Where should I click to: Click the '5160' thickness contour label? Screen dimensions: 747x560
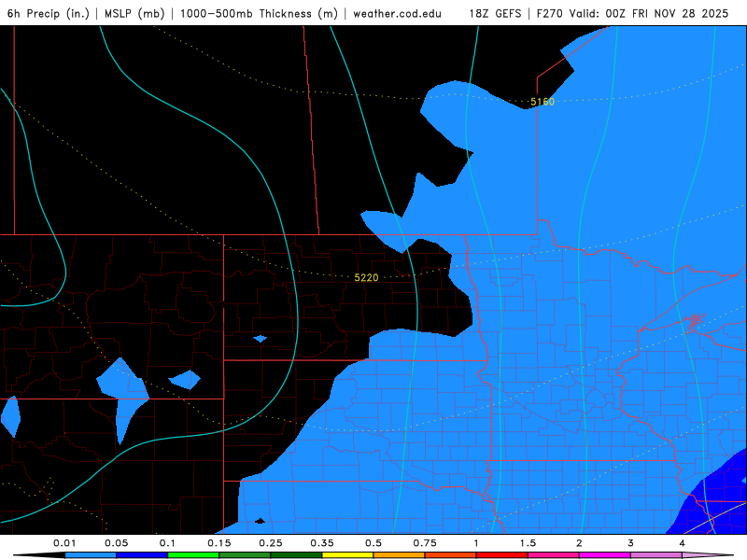click(x=543, y=102)
